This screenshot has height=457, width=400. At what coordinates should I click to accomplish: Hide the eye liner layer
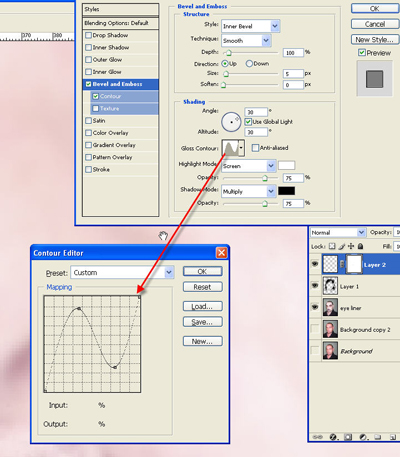coord(315,307)
